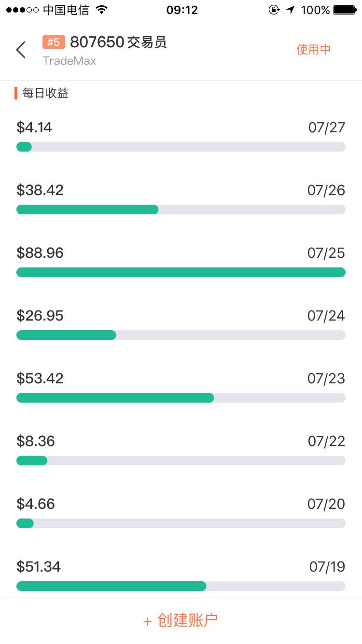Viewport: 362px width, 644px height.
Task: Select the $38.42 amount entry
Action: click(40, 190)
